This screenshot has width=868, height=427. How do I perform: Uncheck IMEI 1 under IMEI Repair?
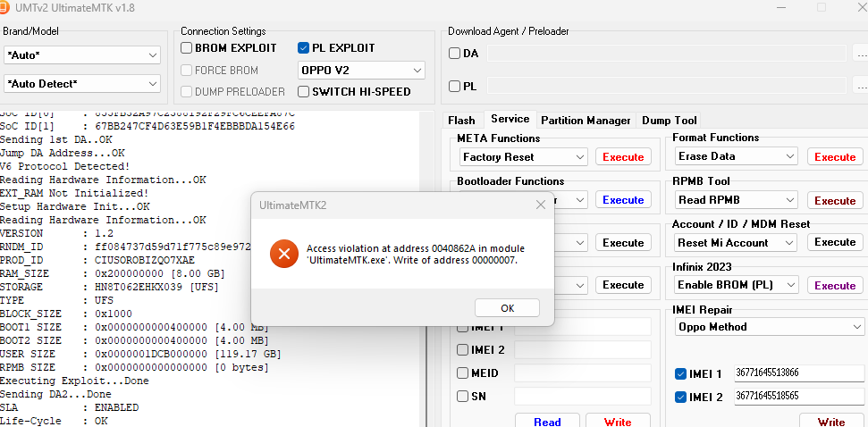click(x=681, y=374)
